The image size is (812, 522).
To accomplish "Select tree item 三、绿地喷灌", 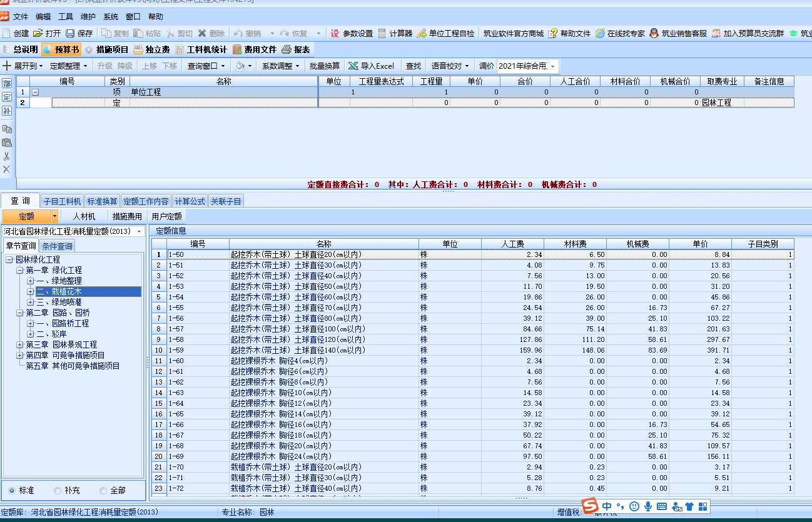I will (x=59, y=302).
